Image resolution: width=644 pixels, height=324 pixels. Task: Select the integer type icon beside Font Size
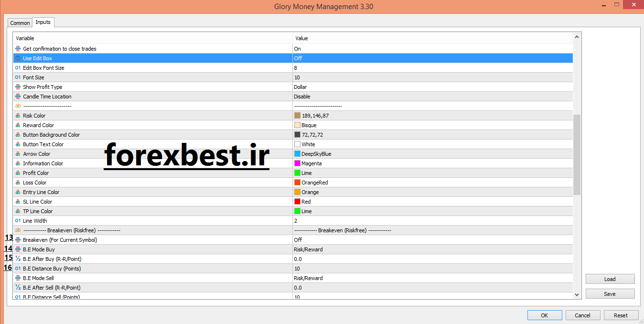pyautogui.click(x=17, y=77)
